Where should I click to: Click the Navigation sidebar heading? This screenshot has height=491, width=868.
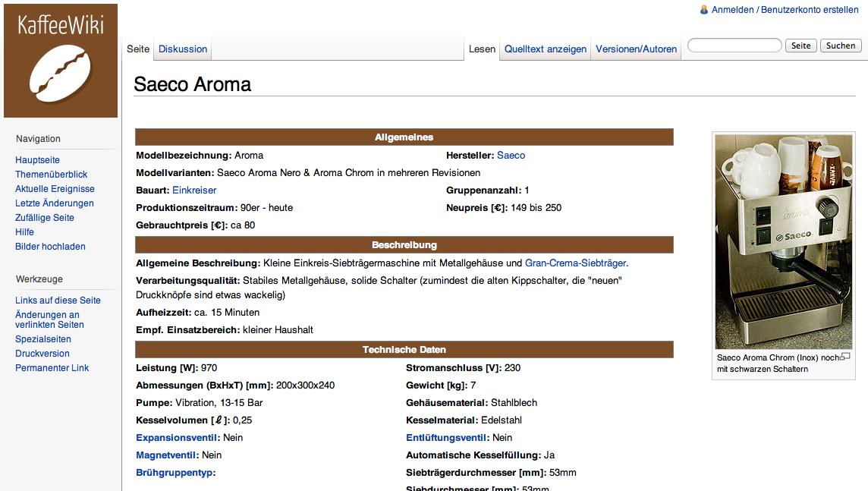tap(38, 139)
